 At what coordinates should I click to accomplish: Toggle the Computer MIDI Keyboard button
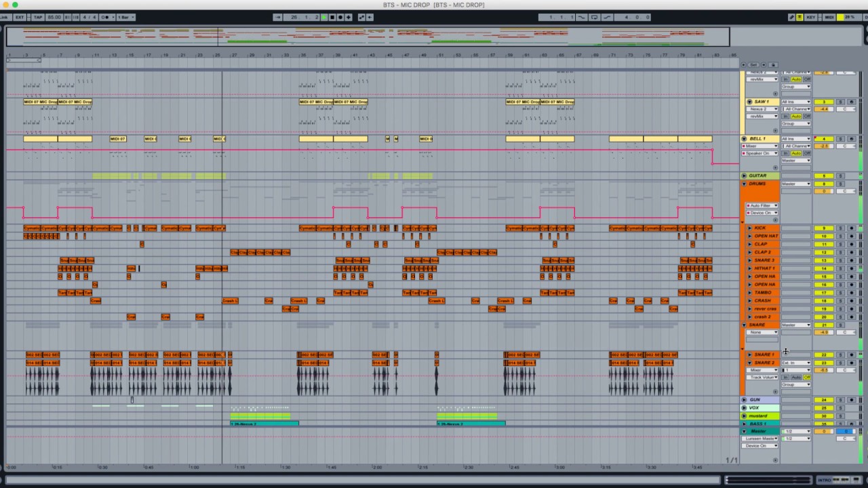point(800,17)
